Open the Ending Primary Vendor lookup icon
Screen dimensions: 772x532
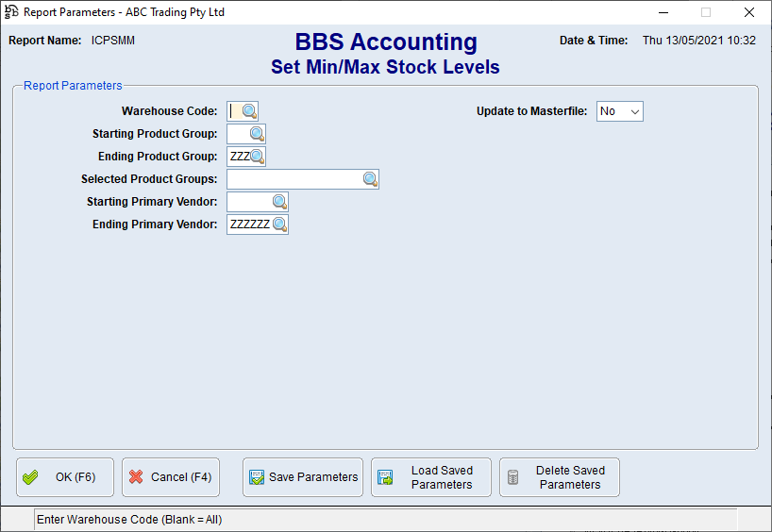click(279, 224)
